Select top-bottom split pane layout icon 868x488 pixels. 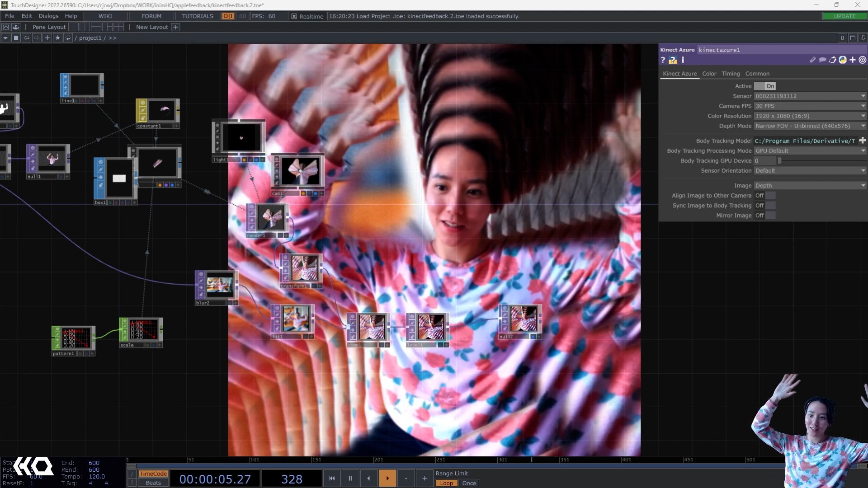(x=96, y=27)
